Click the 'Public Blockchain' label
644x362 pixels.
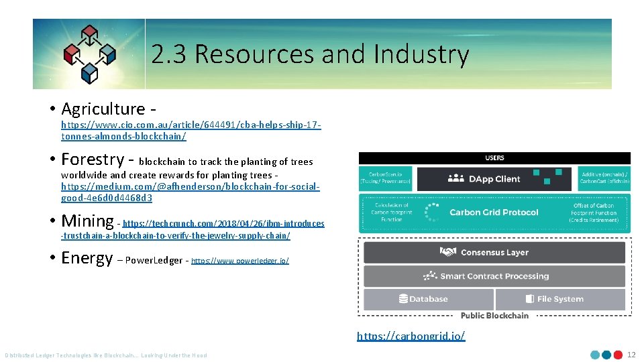click(494, 316)
